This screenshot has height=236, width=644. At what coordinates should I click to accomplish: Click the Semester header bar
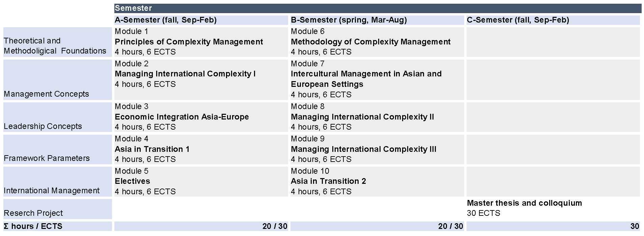pos(377,8)
